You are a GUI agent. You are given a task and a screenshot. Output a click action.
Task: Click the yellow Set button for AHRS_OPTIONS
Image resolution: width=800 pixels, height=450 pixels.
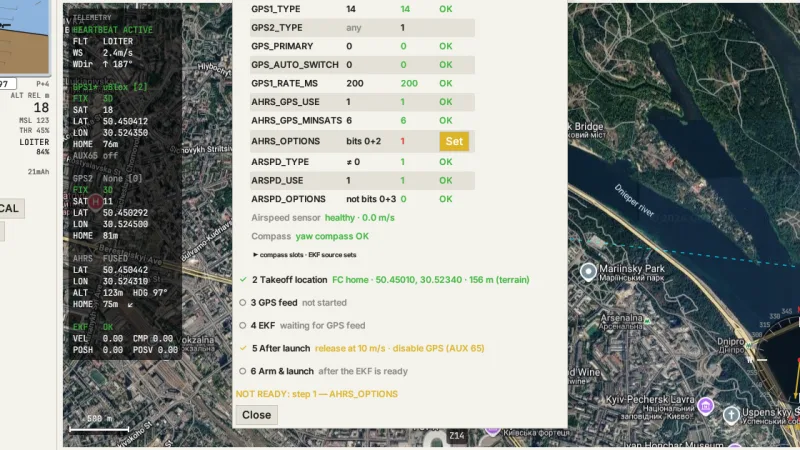click(x=454, y=141)
